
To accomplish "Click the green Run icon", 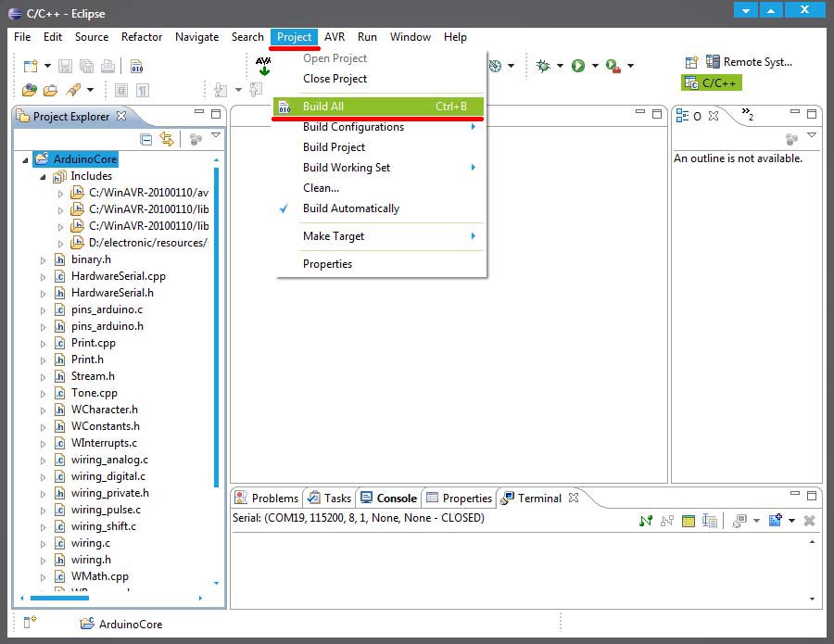I will [x=578, y=66].
